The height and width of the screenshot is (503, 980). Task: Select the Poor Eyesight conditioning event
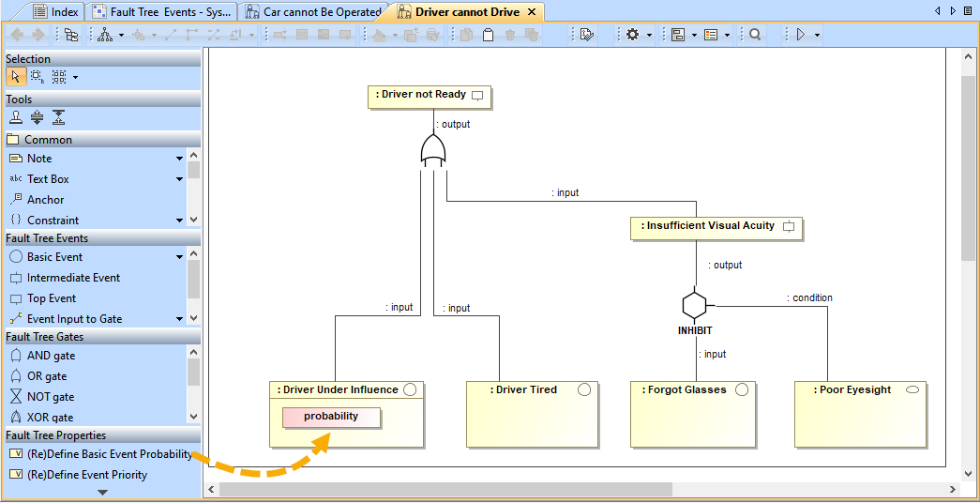[x=861, y=414]
